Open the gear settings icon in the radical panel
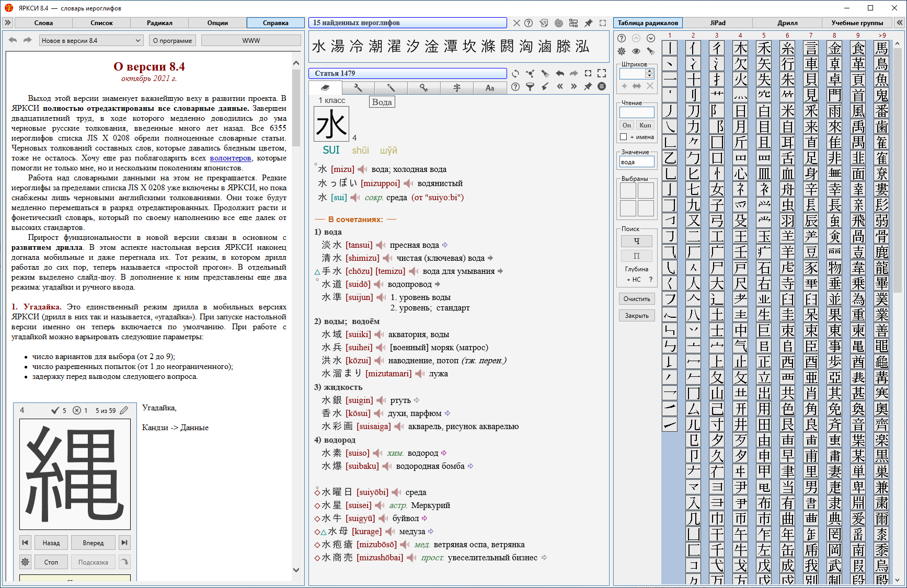907x588 pixels. click(x=622, y=51)
